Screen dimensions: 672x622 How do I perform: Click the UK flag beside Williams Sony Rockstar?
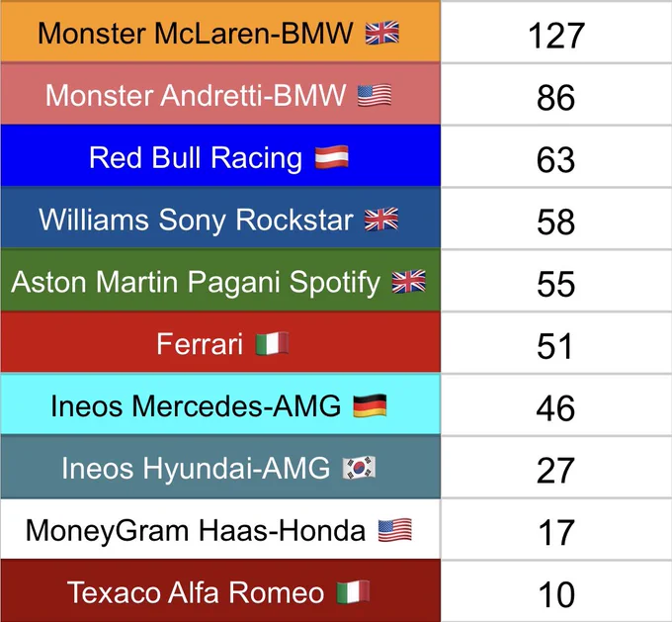[381, 220]
